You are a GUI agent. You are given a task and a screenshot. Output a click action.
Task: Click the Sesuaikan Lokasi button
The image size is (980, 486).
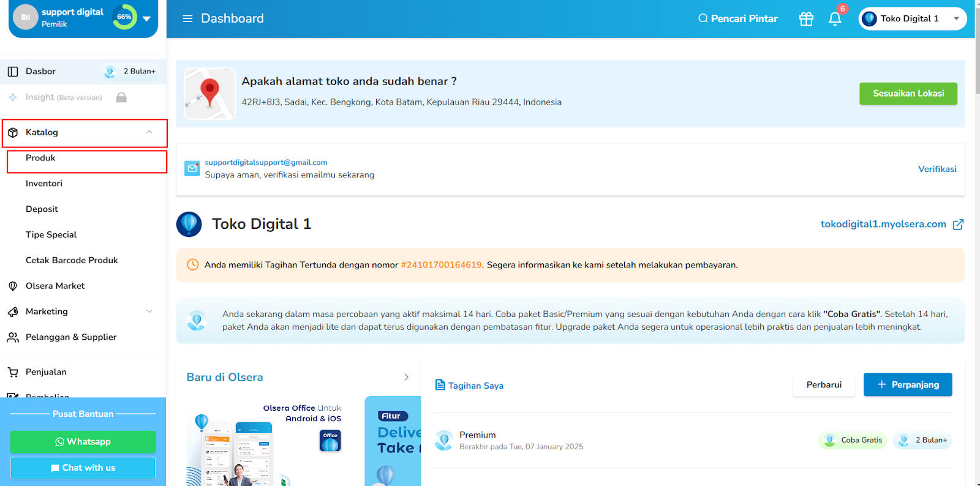pyautogui.click(x=908, y=94)
